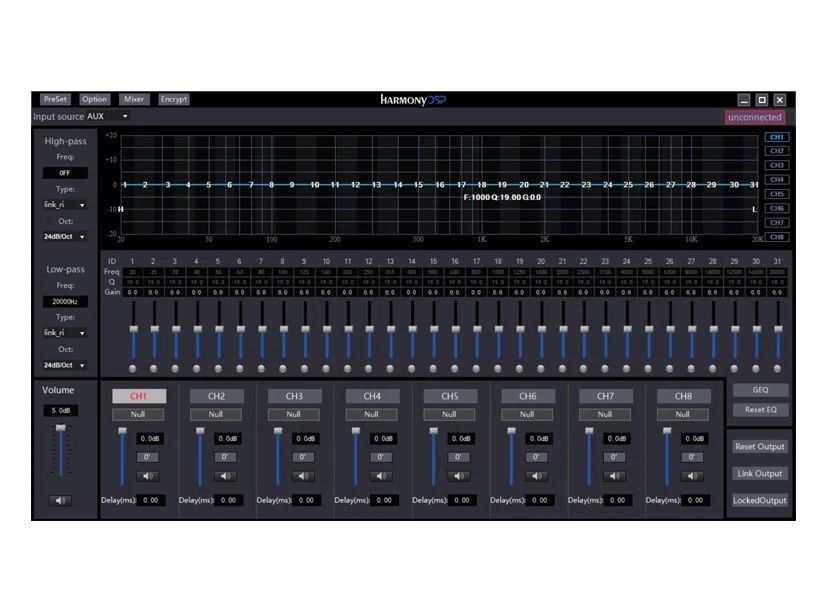Mute the CH4 channel speaker icon
The width and height of the screenshot is (827, 612).
(x=381, y=476)
